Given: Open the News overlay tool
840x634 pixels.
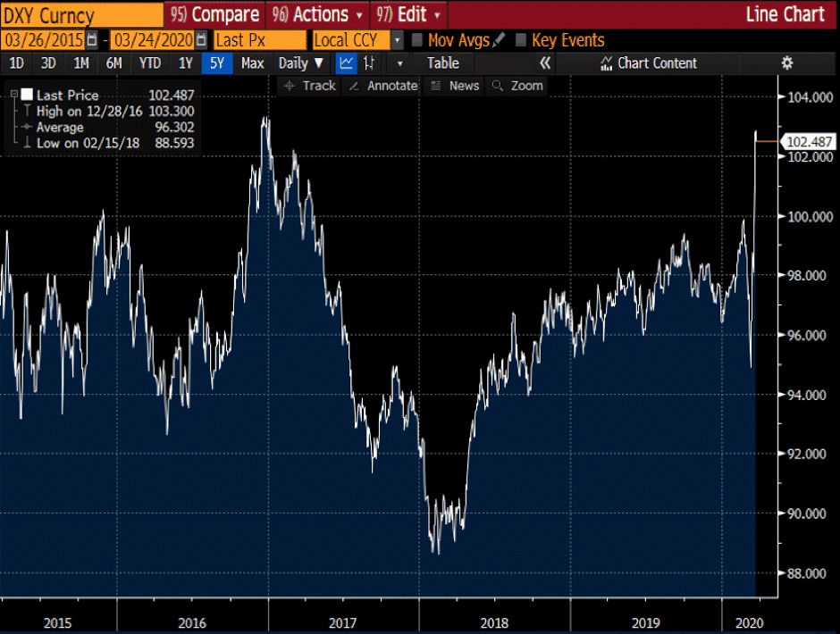Looking at the screenshot, I should coord(455,86).
